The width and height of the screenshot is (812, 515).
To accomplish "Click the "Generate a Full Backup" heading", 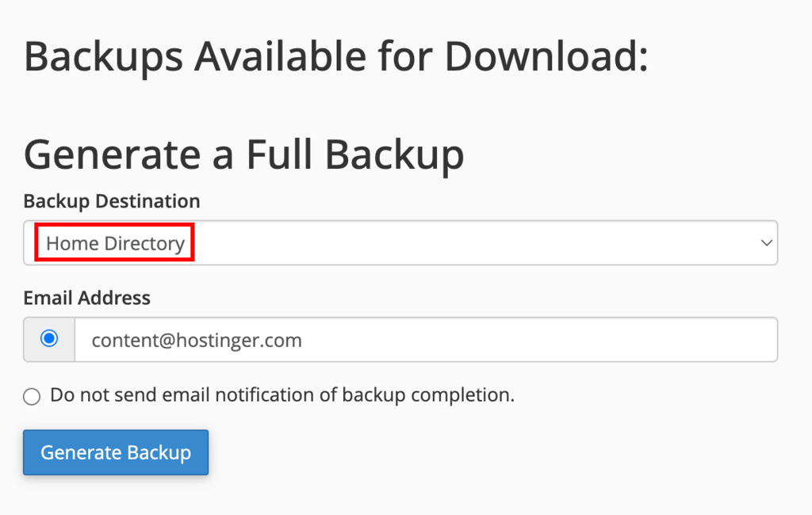I will 243,154.
